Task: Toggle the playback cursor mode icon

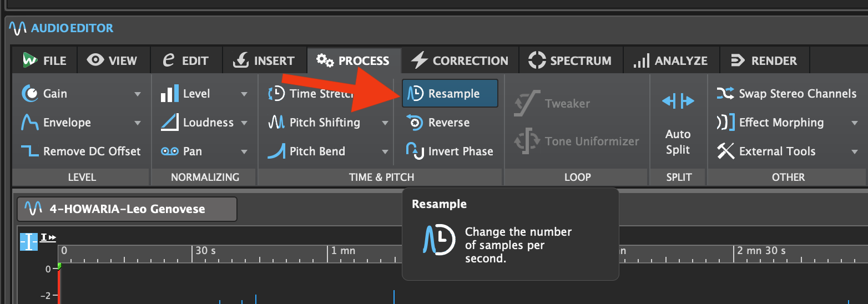Action: (x=48, y=238)
